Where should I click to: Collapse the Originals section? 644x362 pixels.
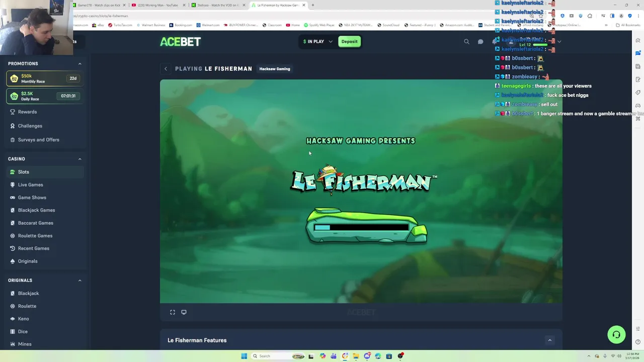point(79,281)
